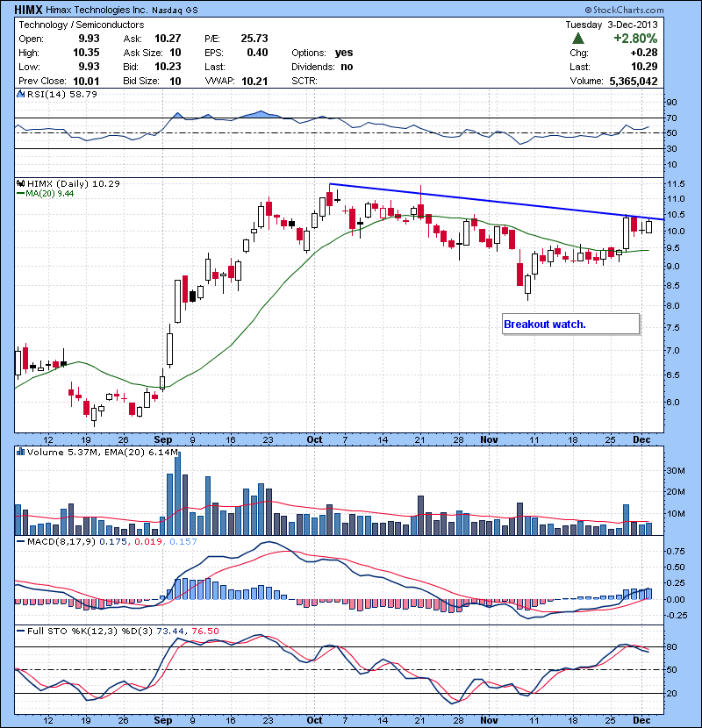Click the Last price 10.29 in header
The width and height of the screenshot is (702, 728).
coord(644,67)
